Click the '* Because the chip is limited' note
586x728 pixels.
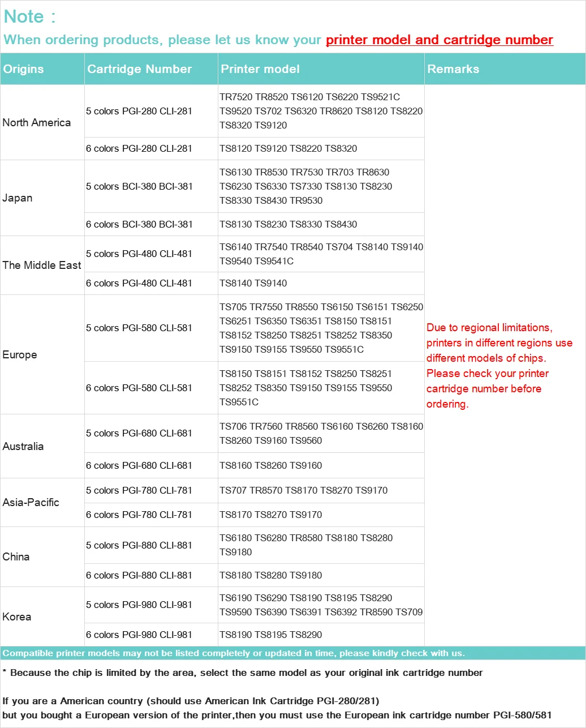243,673
